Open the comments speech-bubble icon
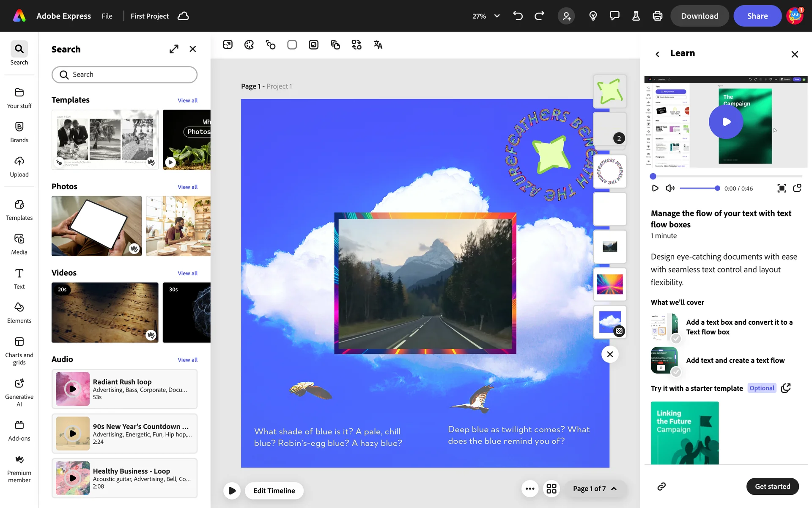This screenshot has width=812, height=508. [614, 16]
